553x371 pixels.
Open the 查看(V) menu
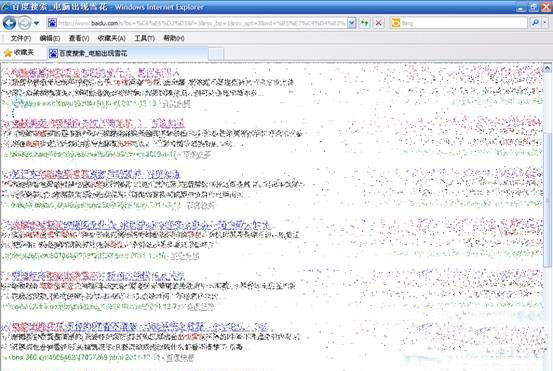[79, 38]
